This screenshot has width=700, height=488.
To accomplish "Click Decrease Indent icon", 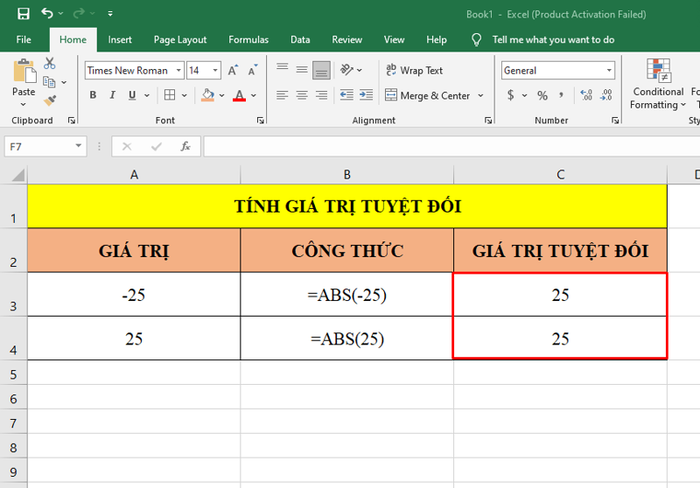I will pyautogui.click(x=346, y=95).
